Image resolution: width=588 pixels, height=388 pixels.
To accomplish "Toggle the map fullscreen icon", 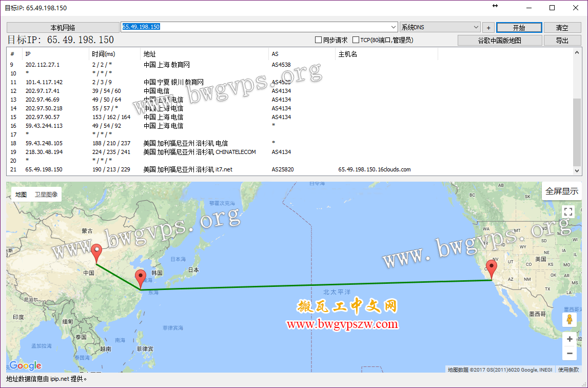I will (x=569, y=211).
